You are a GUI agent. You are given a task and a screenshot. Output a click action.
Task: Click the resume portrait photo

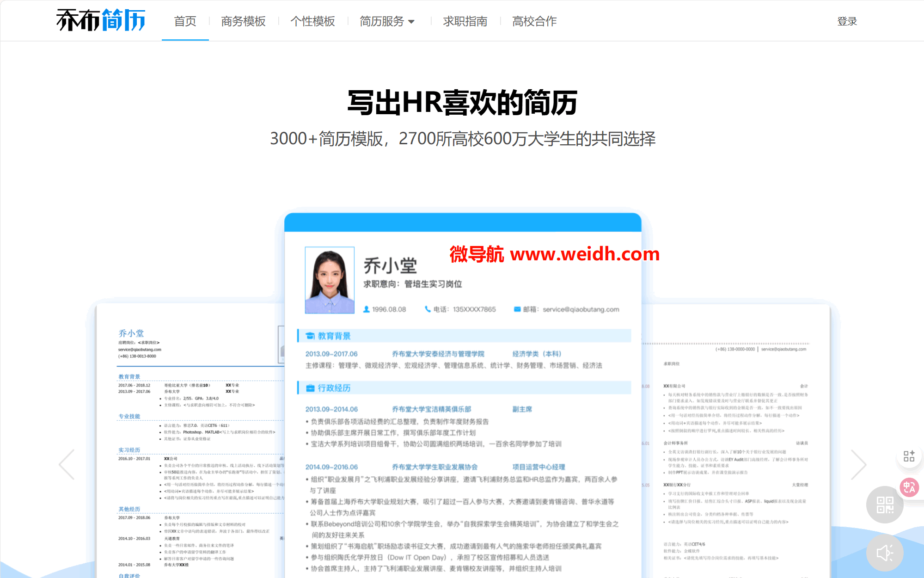pos(330,280)
